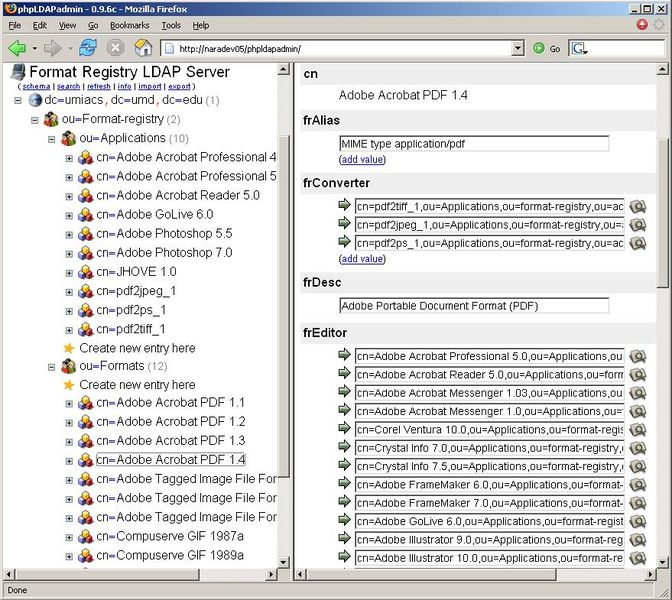Screen dimensions: 672x600
Task: Open the Tools menu
Action: pos(171,25)
